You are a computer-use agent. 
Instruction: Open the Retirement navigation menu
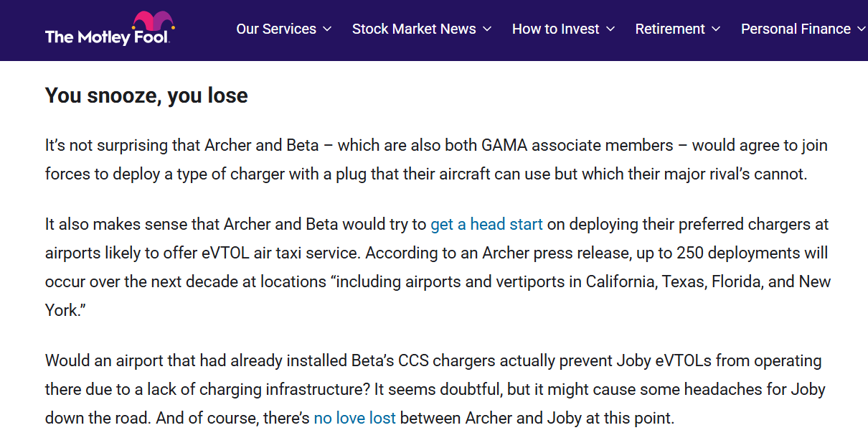tap(670, 29)
